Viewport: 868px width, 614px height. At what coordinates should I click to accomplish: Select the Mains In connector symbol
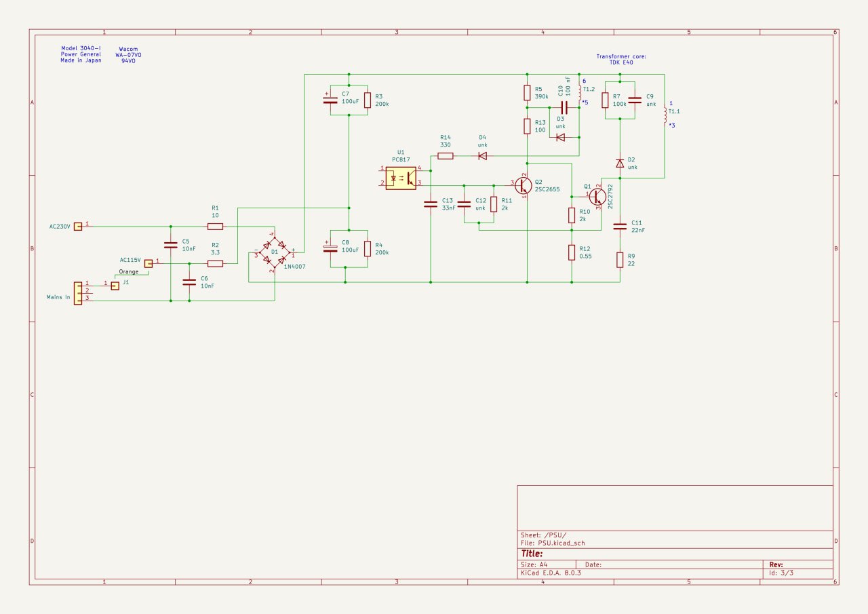[x=79, y=294]
